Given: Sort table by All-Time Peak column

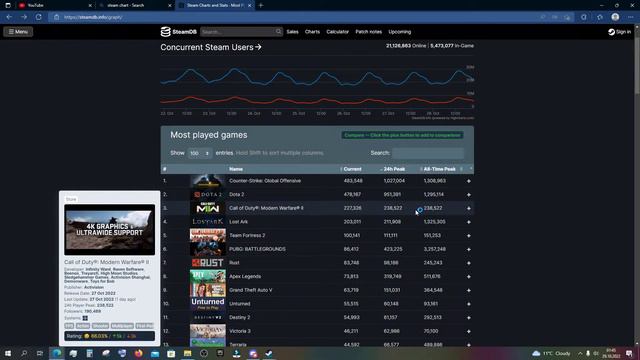Looking at the screenshot, I should (440, 169).
